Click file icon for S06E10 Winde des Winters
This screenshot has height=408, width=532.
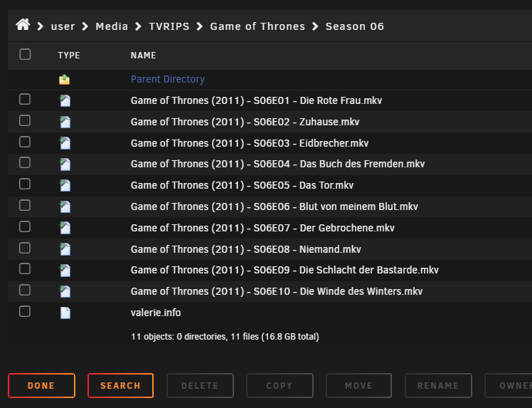click(65, 292)
